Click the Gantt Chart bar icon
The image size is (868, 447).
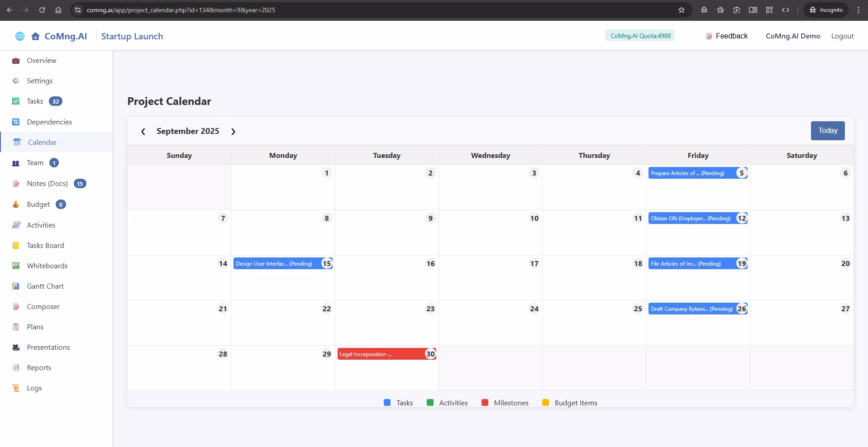pyautogui.click(x=16, y=286)
